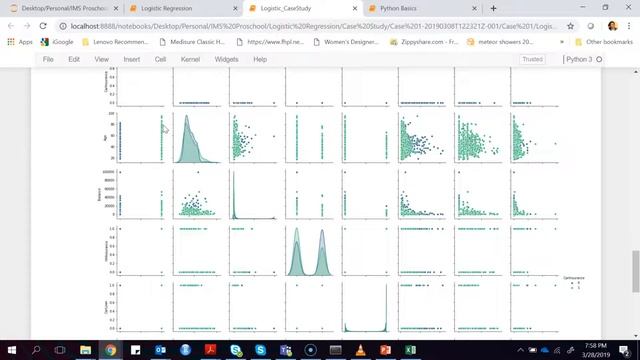Open File Explorer from taskbar
Image resolution: width=640 pixels, height=360 pixels.
(x=85, y=350)
